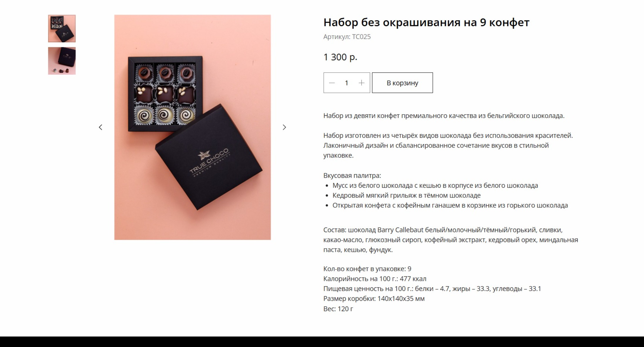The image size is (644, 347).
Task: Decrease quantity with the minus icon
Action: tap(332, 83)
